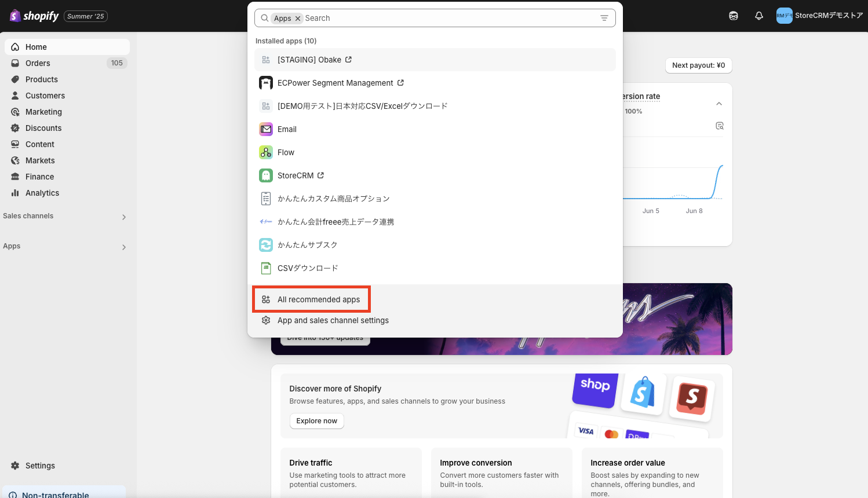Click the app settings gear icon
Viewport: 868px width, 498px height.
click(266, 320)
